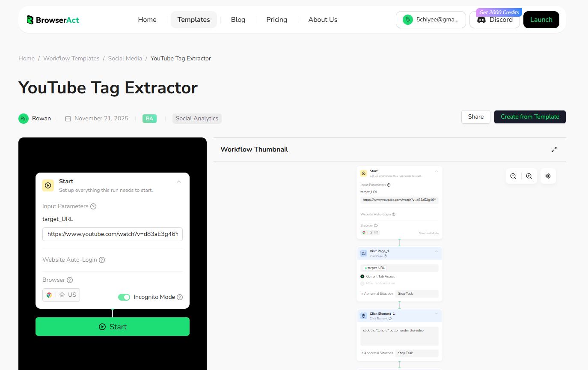Click Create from Template

pyautogui.click(x=530, y=116)
